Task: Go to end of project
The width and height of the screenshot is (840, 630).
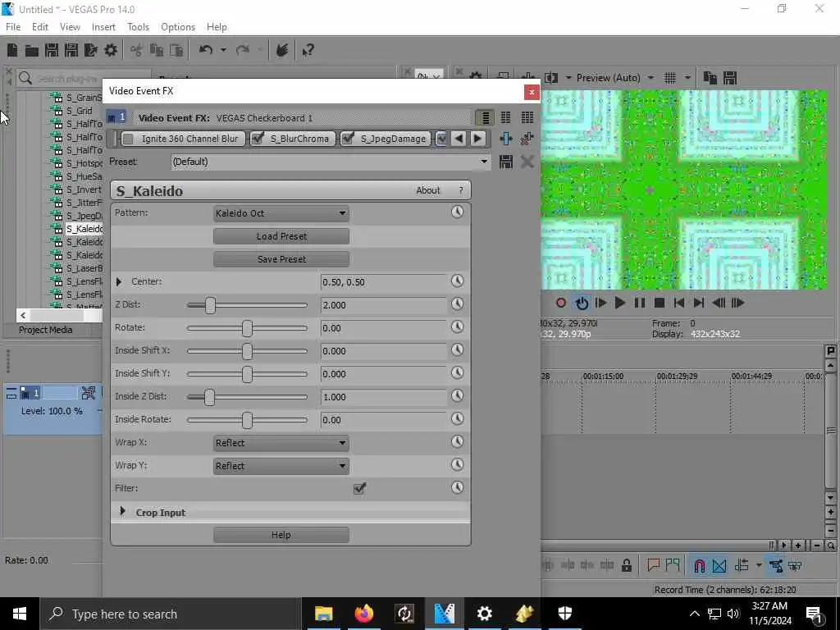Action: point(699,304)
